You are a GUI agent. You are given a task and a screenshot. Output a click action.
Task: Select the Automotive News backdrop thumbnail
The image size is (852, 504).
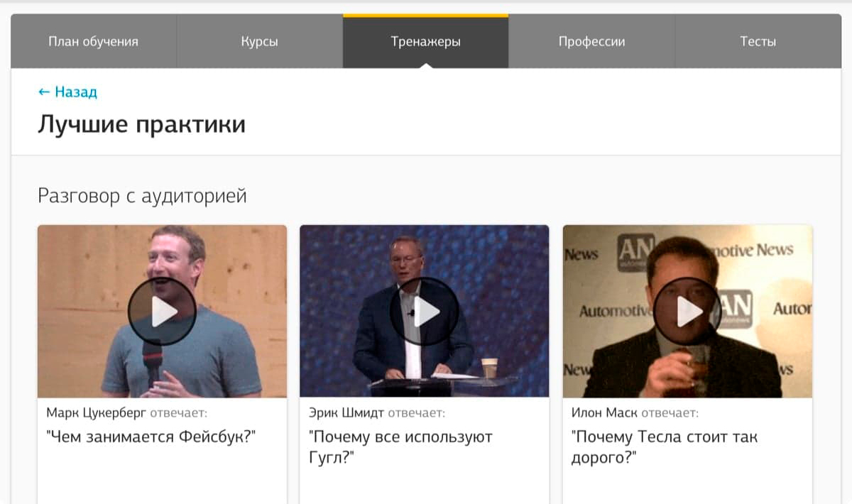click(x=687, y=311)
